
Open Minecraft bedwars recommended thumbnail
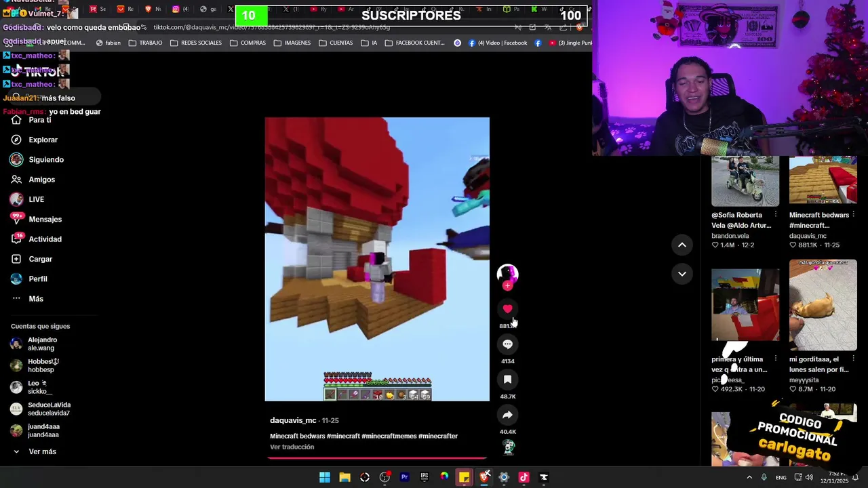click(x=823, y=181)
